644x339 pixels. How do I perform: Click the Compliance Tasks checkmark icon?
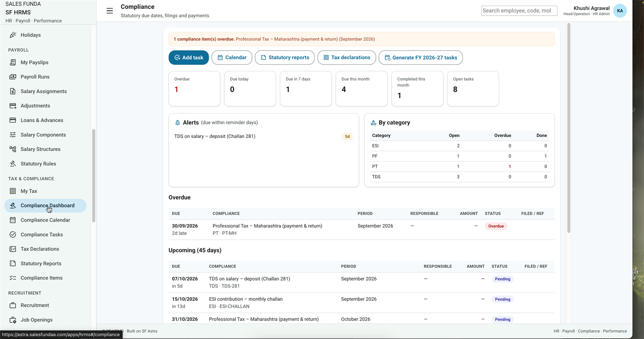[x=13, y=234]
